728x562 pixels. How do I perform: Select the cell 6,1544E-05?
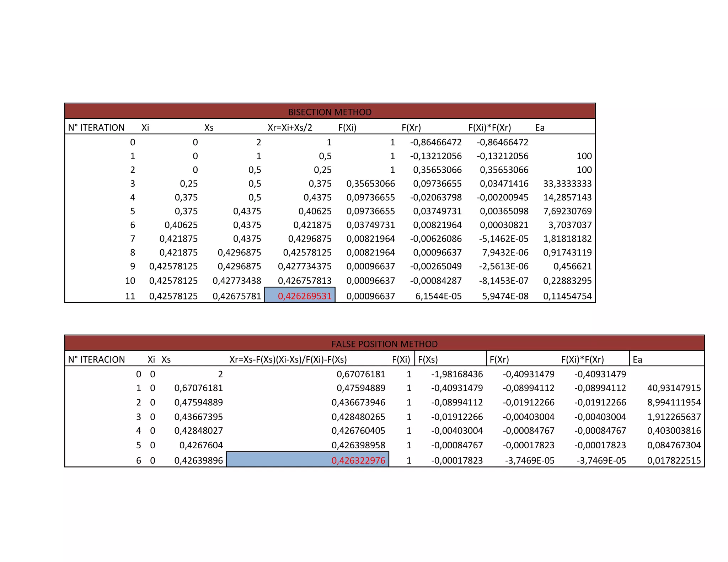pos(438,296)
